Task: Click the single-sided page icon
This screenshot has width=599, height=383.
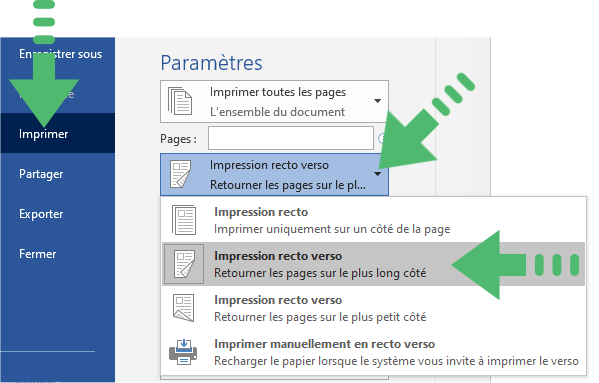Action: pos(184,220)
